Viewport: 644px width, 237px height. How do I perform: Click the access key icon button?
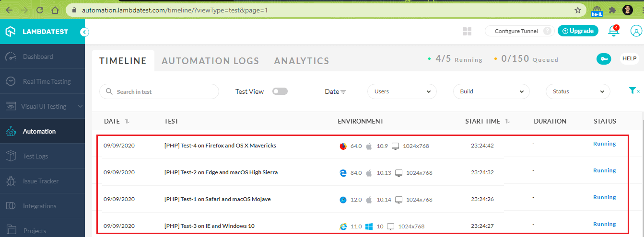[x=604, y=58]
